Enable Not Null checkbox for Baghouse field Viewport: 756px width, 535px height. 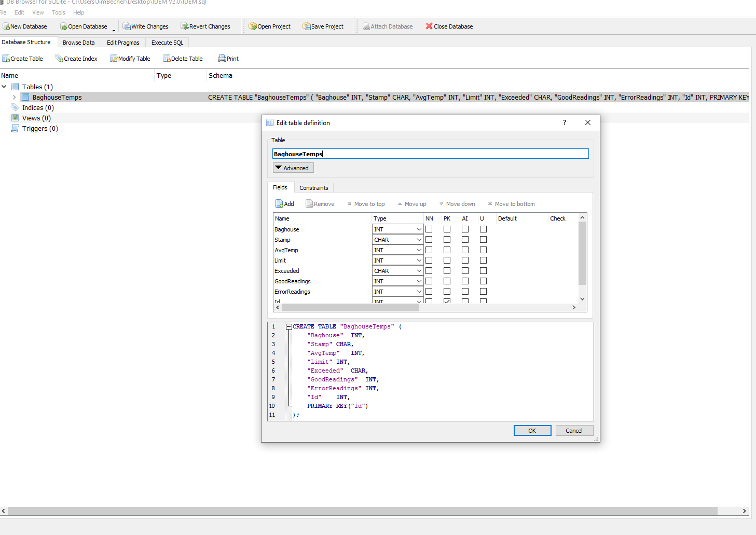coord(429,229)
